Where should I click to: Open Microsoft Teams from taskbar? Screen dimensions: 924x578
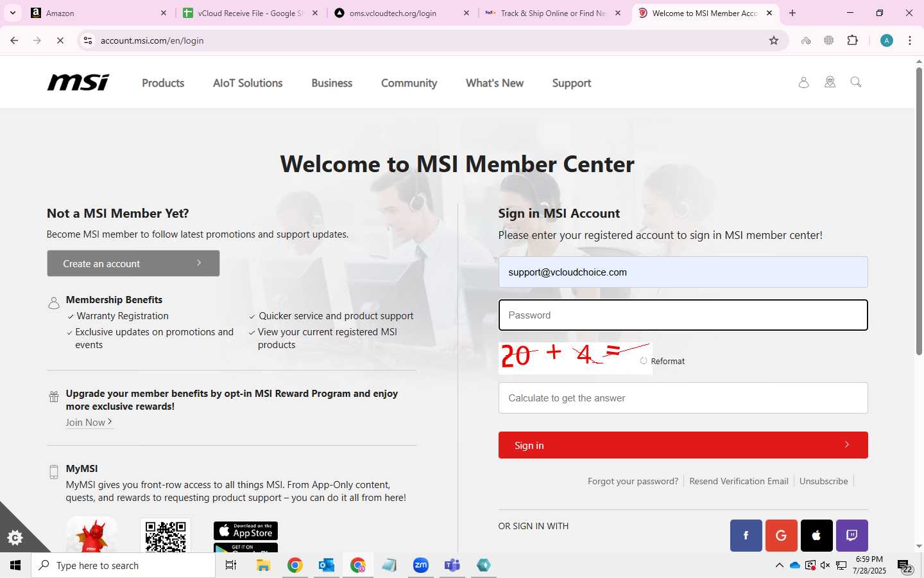452,565
